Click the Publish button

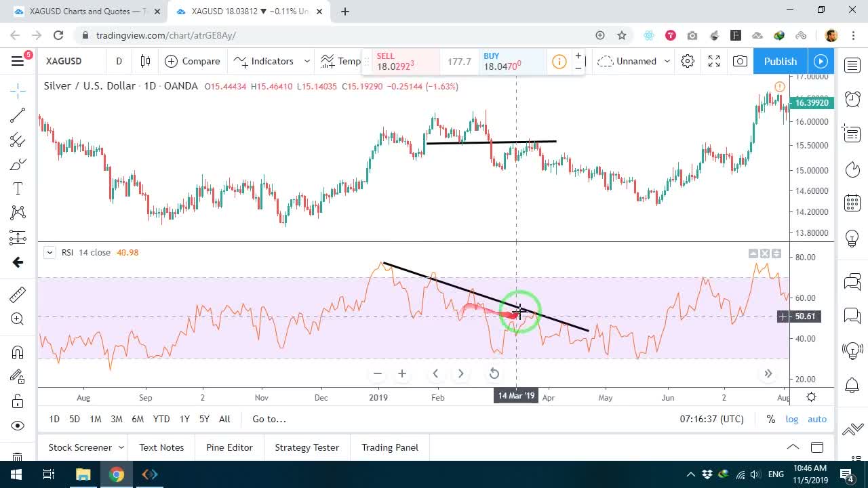coord(781,61)
